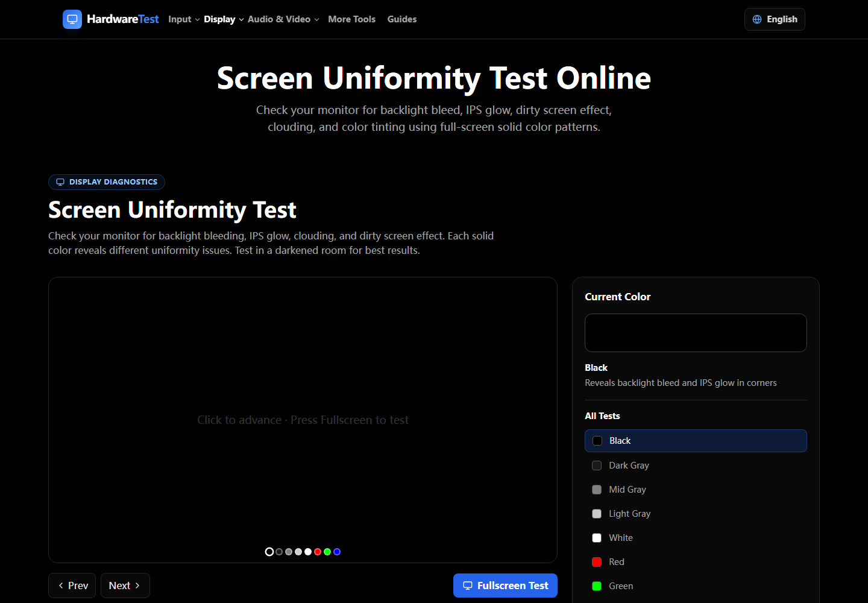Select the Green test
This screenshot has height=603, width=868.
click(696, 586)
